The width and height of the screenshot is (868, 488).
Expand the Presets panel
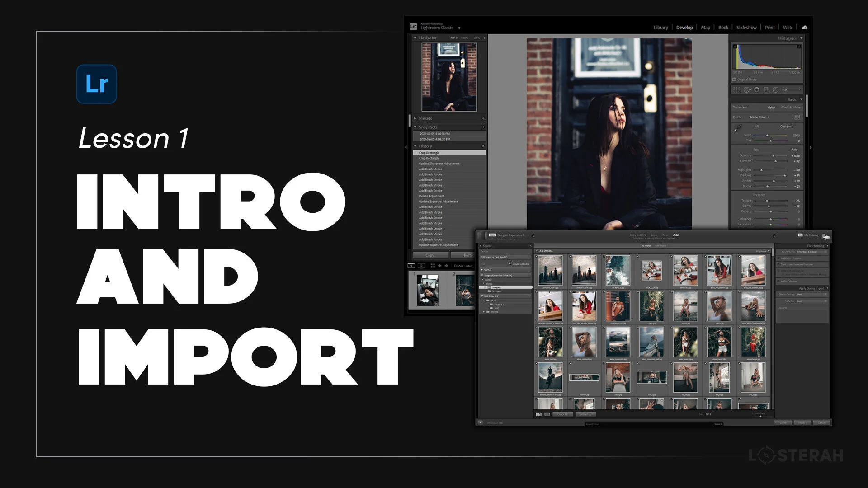pos(415,118)
